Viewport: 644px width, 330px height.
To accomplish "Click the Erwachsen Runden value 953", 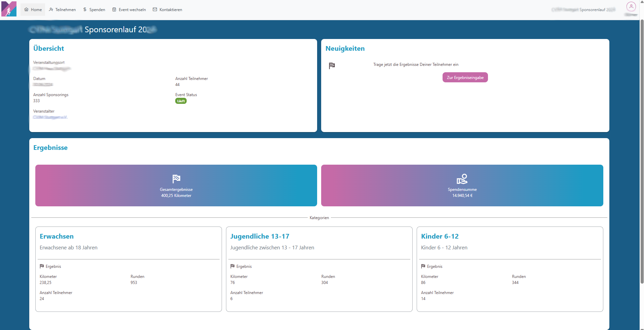I will coord(134,283).
